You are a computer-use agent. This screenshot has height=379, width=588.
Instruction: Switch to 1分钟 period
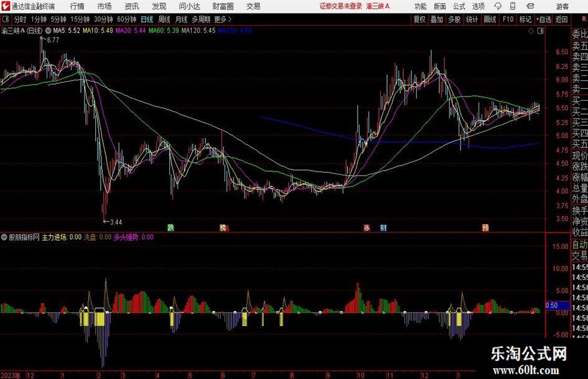[39, 19]
